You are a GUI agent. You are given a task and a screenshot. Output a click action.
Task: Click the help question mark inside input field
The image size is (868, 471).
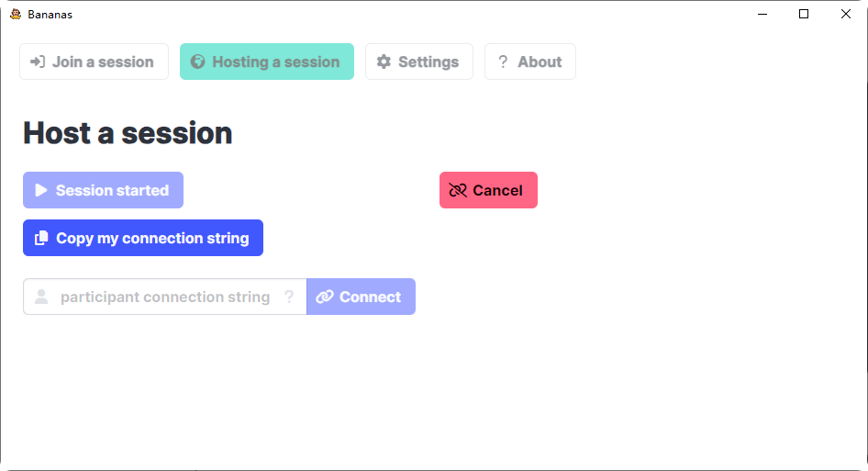click(x=289, y=297)
